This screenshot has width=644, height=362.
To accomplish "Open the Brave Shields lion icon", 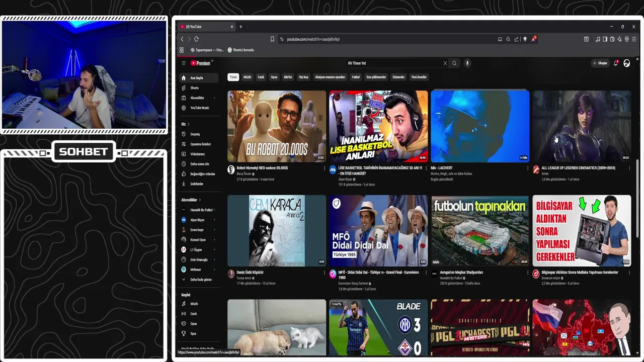I will point(525,39).
